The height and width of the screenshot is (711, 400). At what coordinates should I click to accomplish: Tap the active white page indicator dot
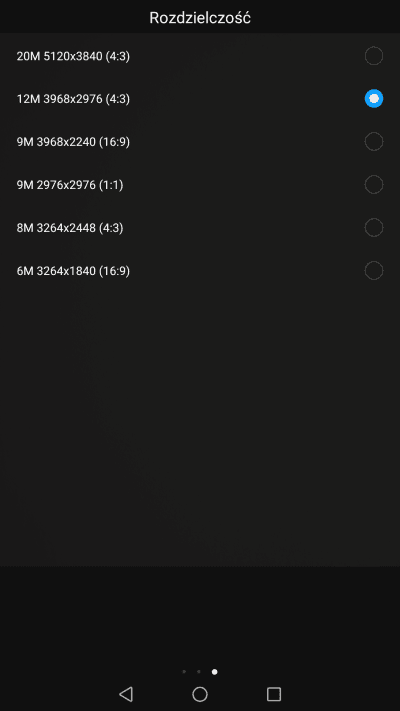pos(215,672)
